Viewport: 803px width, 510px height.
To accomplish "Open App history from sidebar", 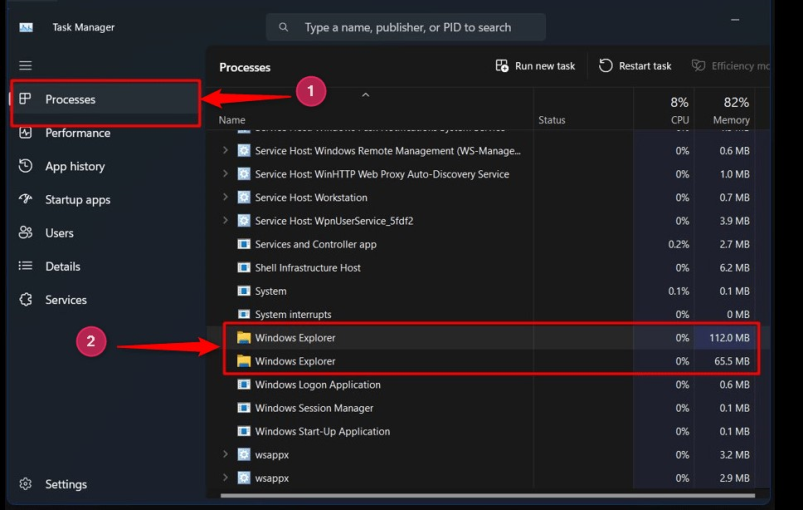I will click(x=74, y=166).
